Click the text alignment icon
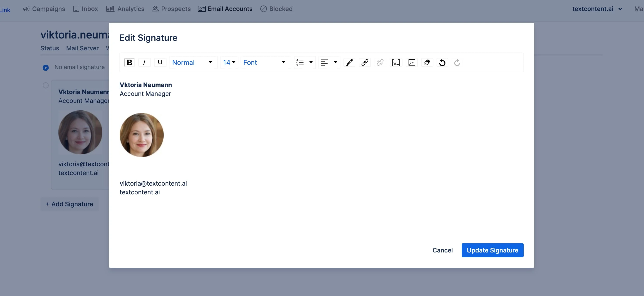 click(324, 62)
